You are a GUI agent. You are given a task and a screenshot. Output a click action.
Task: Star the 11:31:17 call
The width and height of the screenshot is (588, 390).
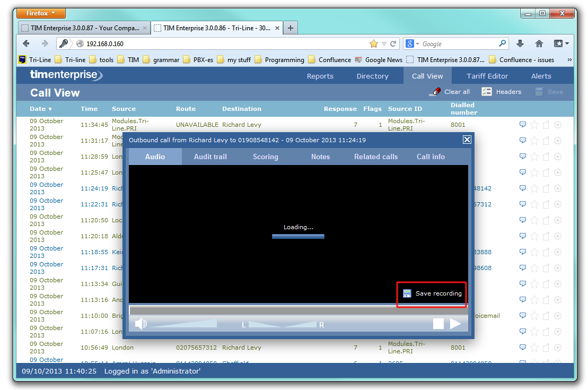tap(534, 141)
